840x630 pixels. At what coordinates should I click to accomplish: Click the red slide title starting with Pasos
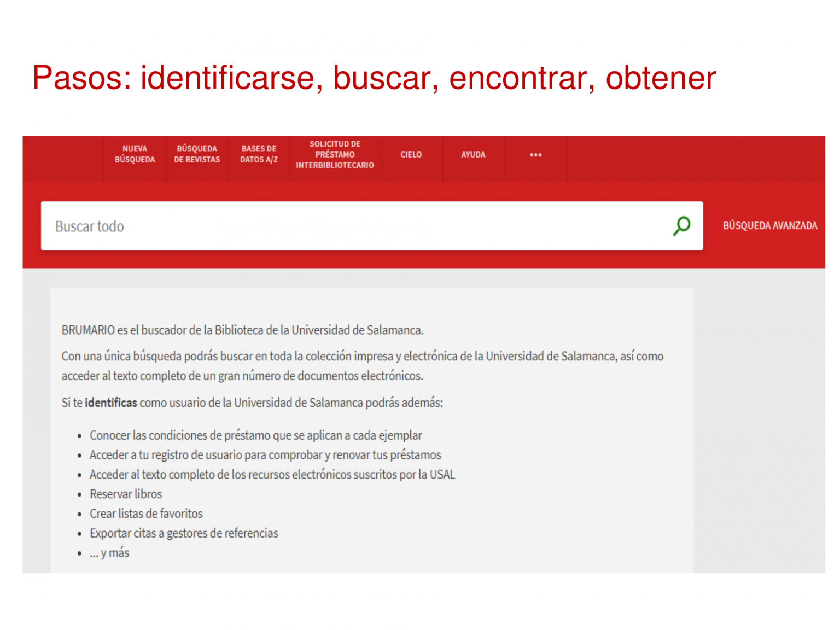coord(374,78)
